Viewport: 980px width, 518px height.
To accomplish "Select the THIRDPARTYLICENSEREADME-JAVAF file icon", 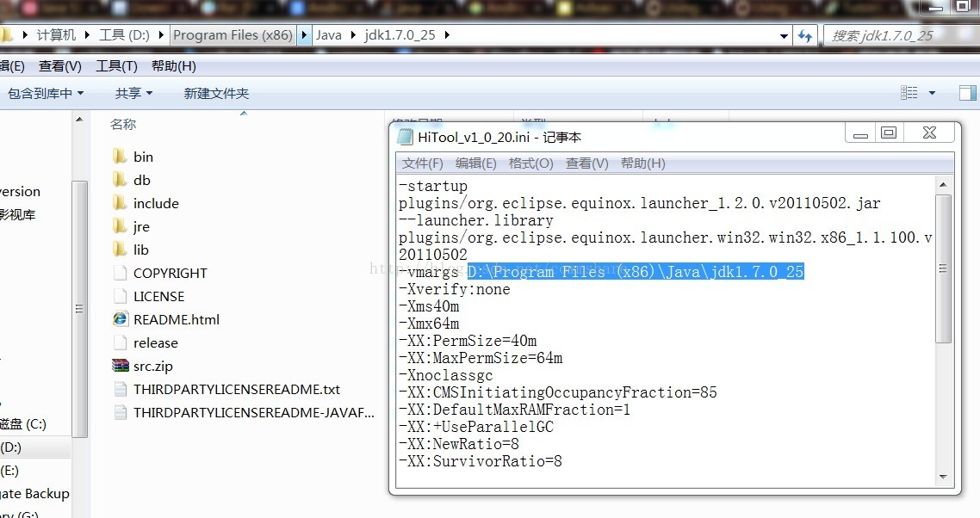I will (x=120, y=412).
